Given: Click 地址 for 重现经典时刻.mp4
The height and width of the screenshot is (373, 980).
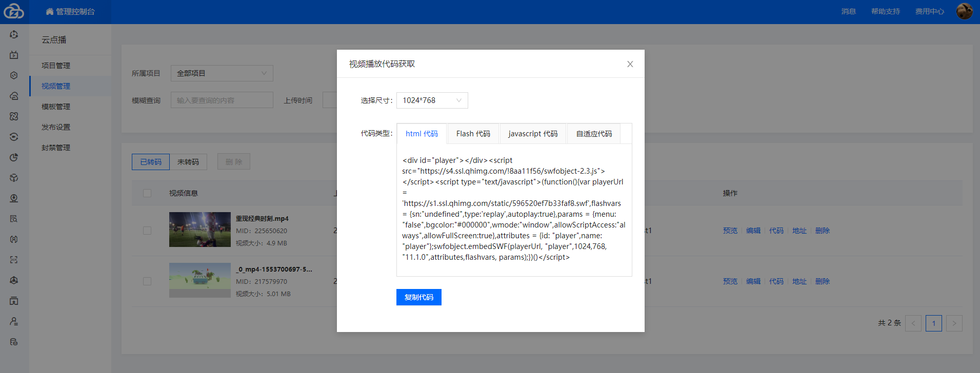Looking at the screenshot, I should click(799, 231).
